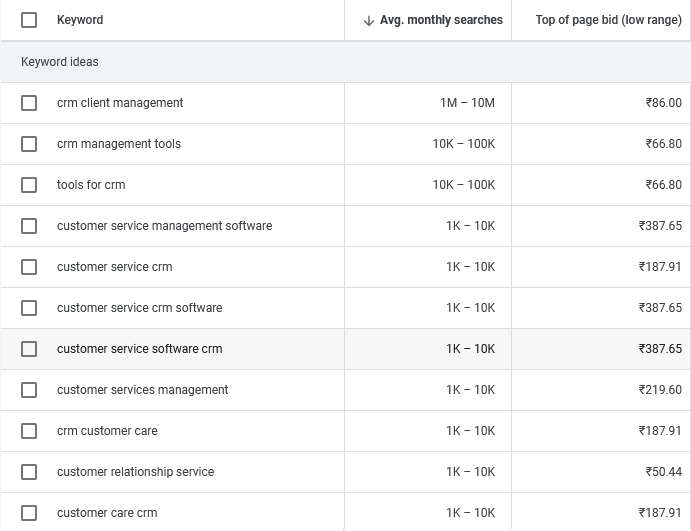
Task: Check the tools for crm row
Action: [29, 185]
